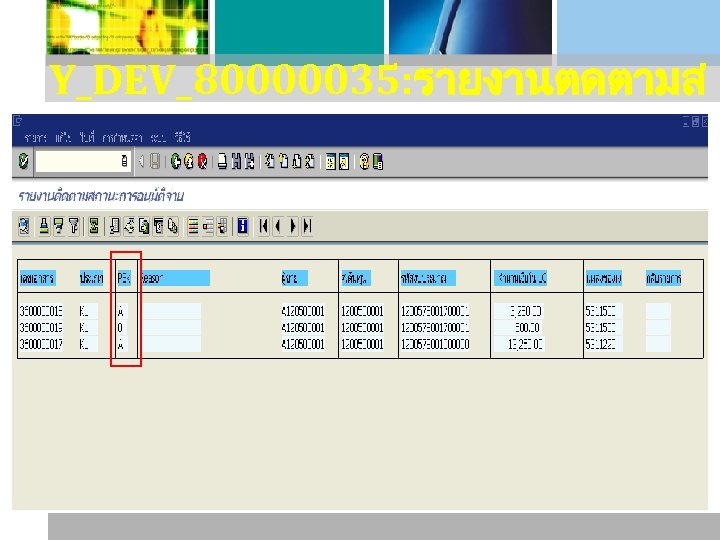
Task: Click the Generate Shortcut icon
Action: (x=344, y=162)
